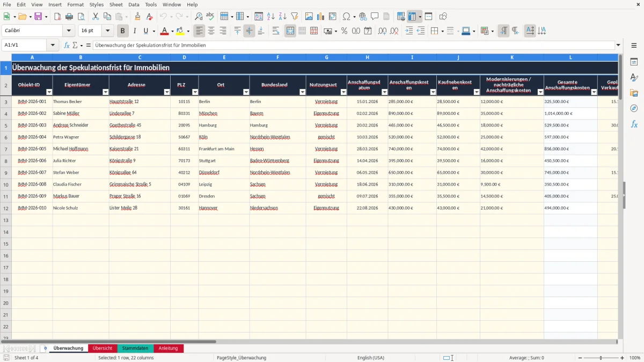Image resolution: width=644 pixels, height=362 pixels.
Task: Click row header 7
Action: [6, 149]
